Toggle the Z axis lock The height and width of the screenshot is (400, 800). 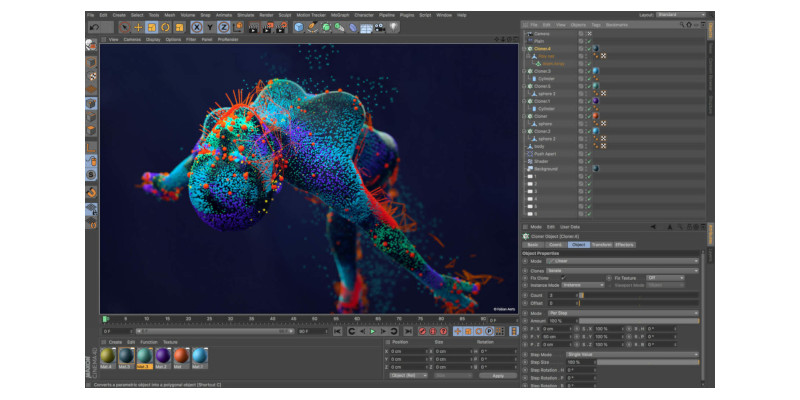(x=223, y=27)
